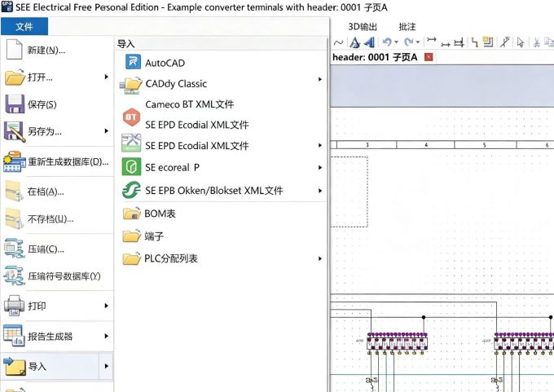Click the compress symbol database icon

[x=14, y=275]
